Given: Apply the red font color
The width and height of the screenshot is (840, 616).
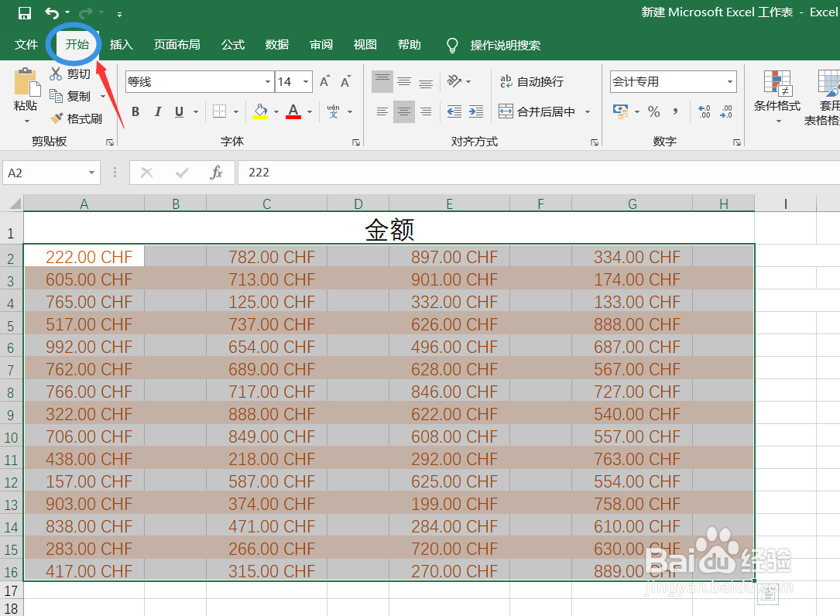Looking at the screenshot, I should click(293, 111).
